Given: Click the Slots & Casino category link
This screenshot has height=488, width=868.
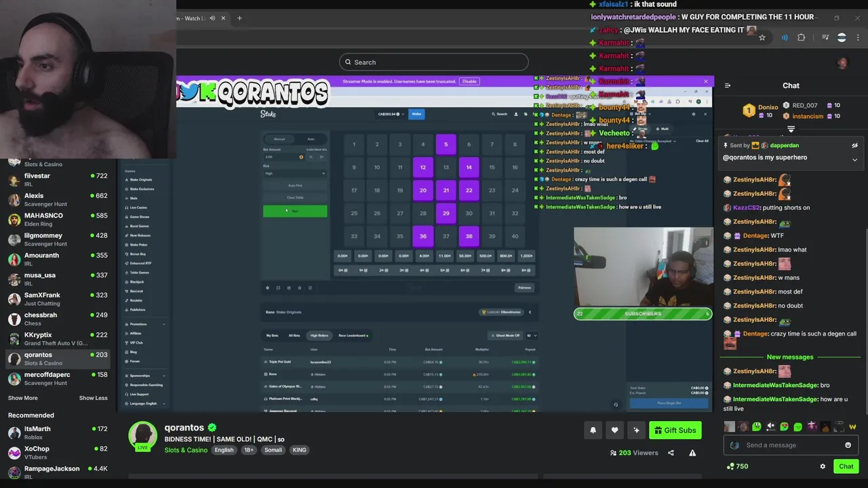Looking at the screenshot, I should (x=186, y=450).
